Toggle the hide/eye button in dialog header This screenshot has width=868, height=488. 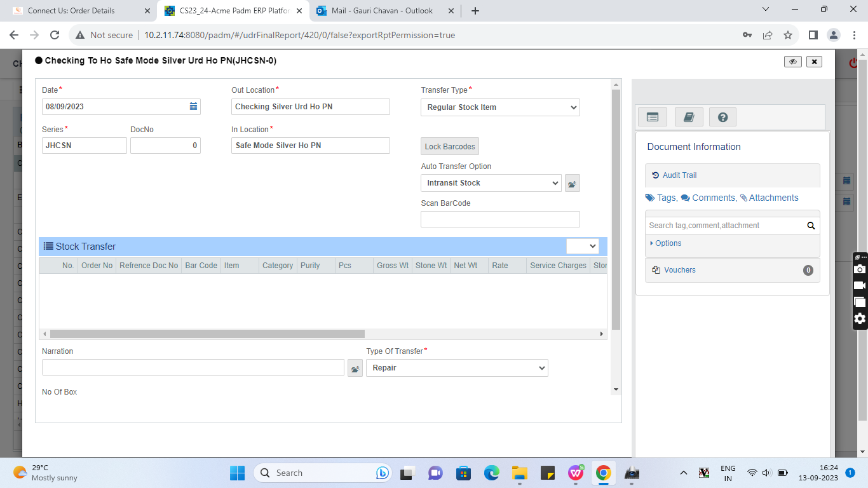[x=792, y=62]
